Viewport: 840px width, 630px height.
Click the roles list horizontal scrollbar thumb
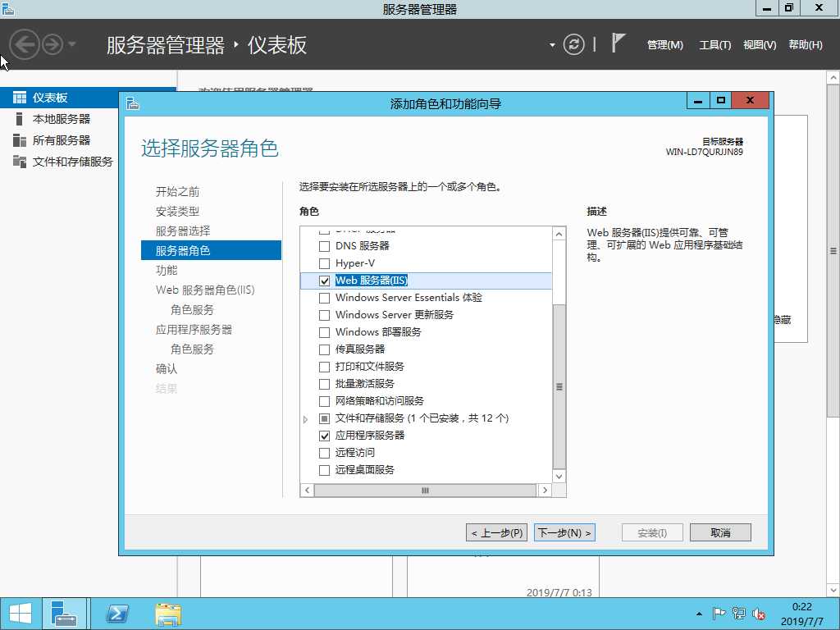pos(425,491)
